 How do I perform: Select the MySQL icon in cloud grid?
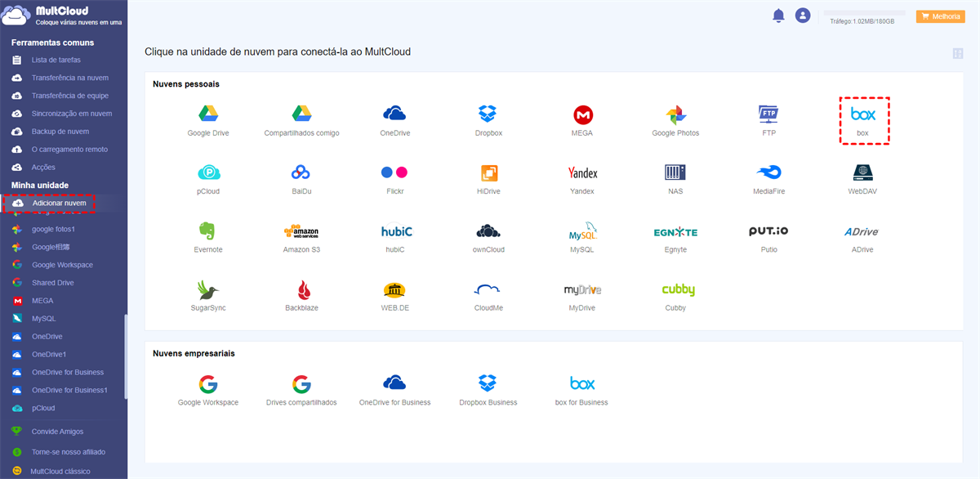click(582, 231)
